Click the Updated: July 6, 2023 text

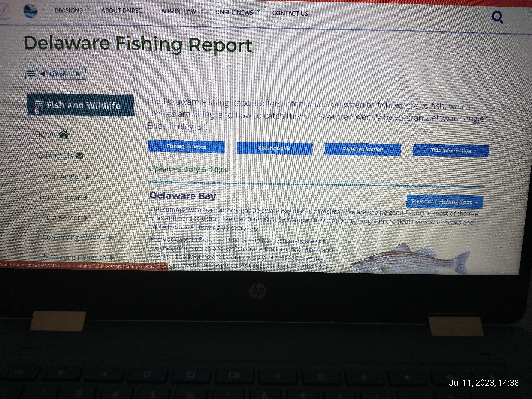pos(188,169)
